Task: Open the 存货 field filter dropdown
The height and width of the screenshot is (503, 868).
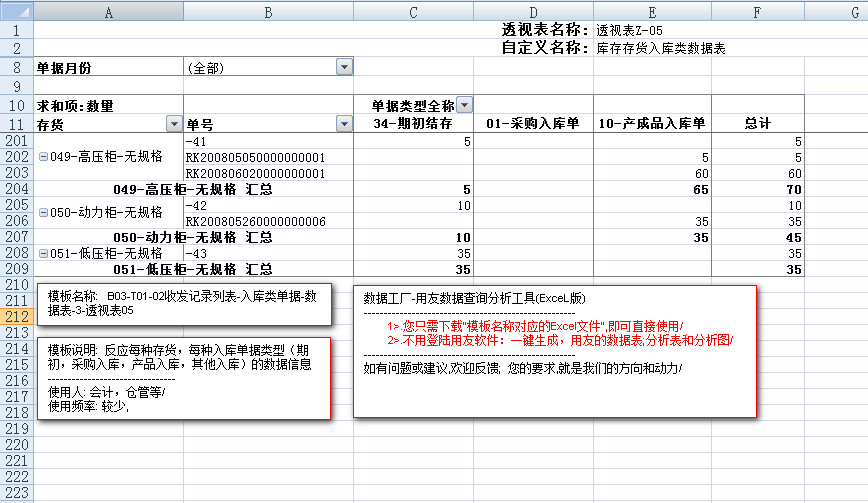Action: [x=173, y=124]
